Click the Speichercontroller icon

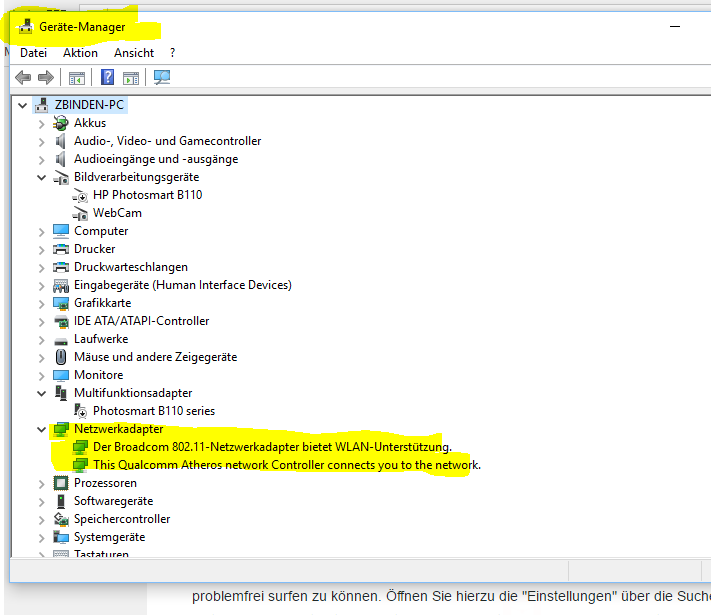pos(61,519)
